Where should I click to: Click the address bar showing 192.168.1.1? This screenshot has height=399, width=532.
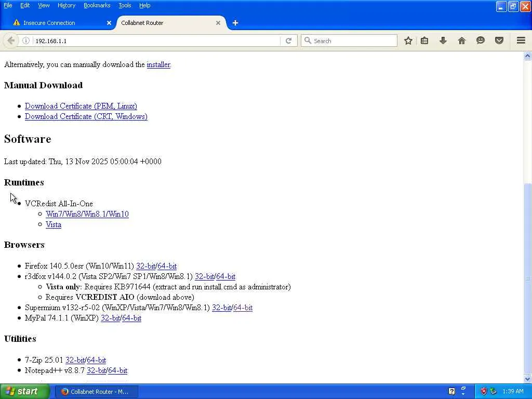(156, 41)
